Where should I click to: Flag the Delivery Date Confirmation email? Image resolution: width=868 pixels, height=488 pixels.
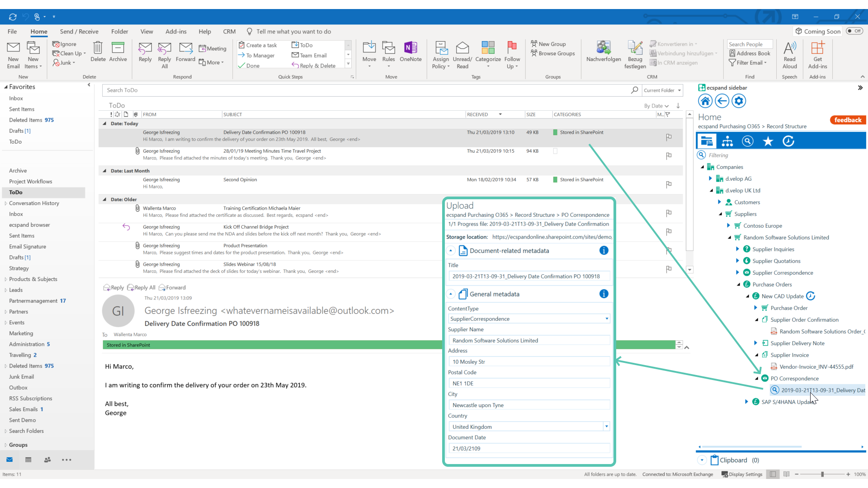click(x=669, y=136)
